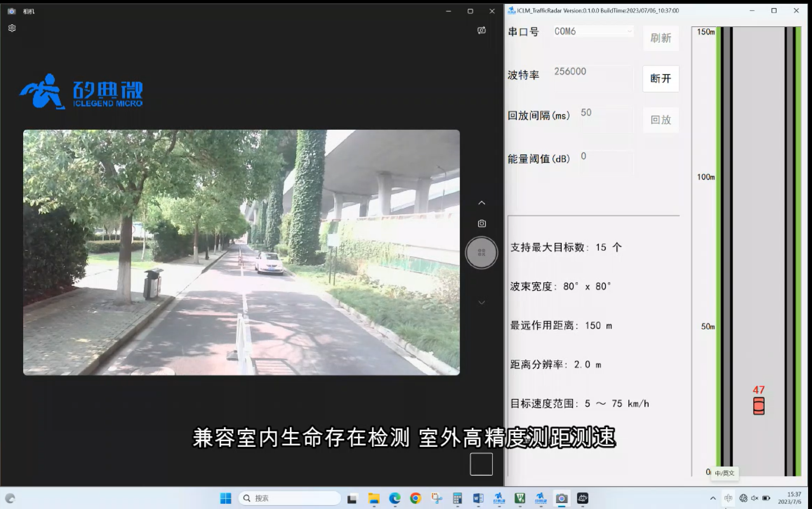Switch to Camera app taskbar icon
The height and width of the screenshot is (509, 812).
point(562,498)
